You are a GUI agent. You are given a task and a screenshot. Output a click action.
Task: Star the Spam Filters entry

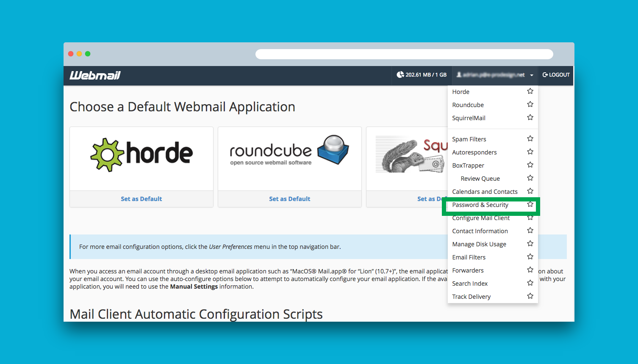pos(530,139)
